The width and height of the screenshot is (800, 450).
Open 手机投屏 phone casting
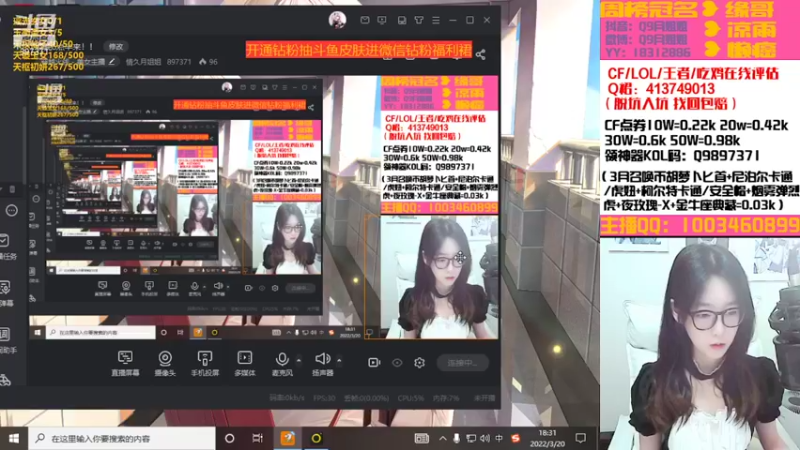click(205, 363)
